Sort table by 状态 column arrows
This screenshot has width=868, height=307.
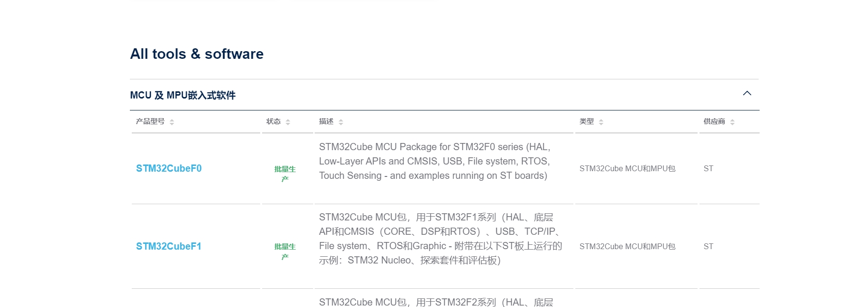pos(288,122)
